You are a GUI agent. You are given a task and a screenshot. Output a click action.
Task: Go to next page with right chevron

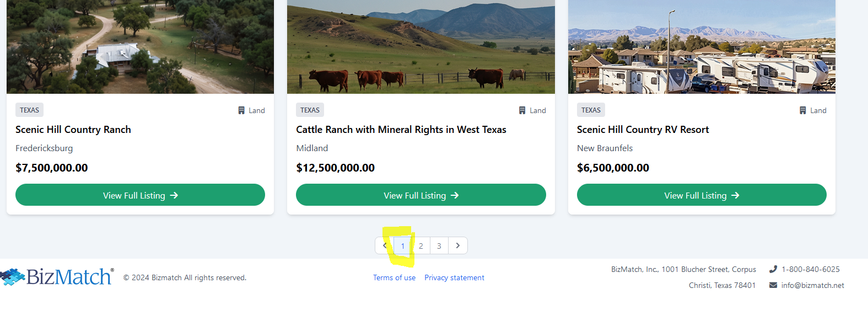pyautogui.click(x=458, y=245)
